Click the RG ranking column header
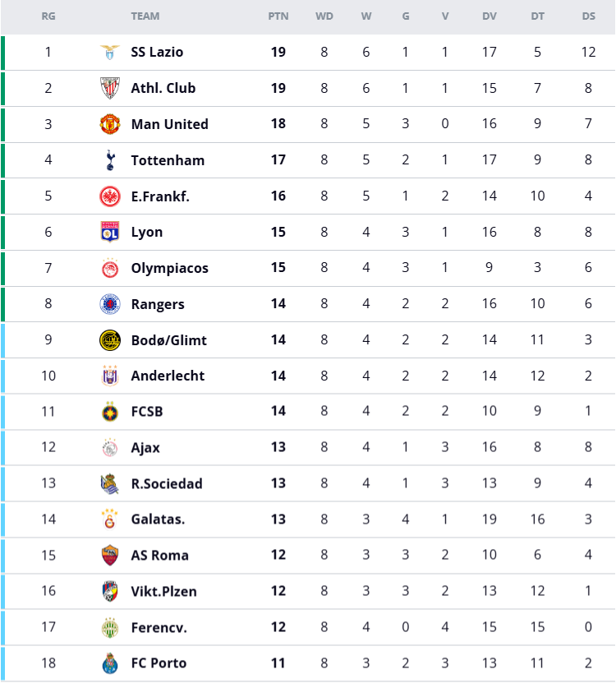 coord(48,16)
